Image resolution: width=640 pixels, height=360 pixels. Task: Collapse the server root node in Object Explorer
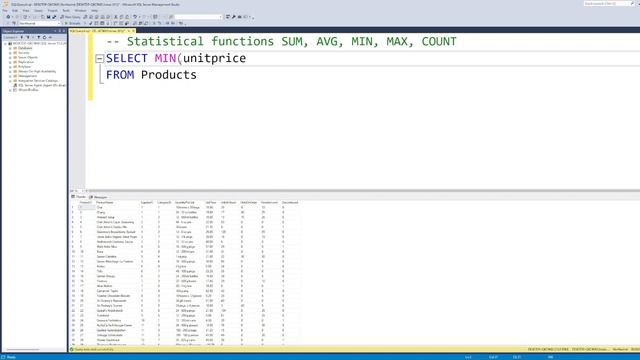coord(5,43)
